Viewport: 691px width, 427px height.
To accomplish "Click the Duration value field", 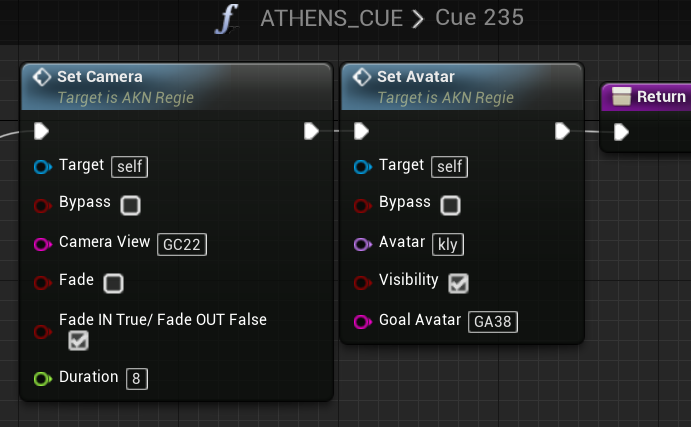I will click(137, 379).
